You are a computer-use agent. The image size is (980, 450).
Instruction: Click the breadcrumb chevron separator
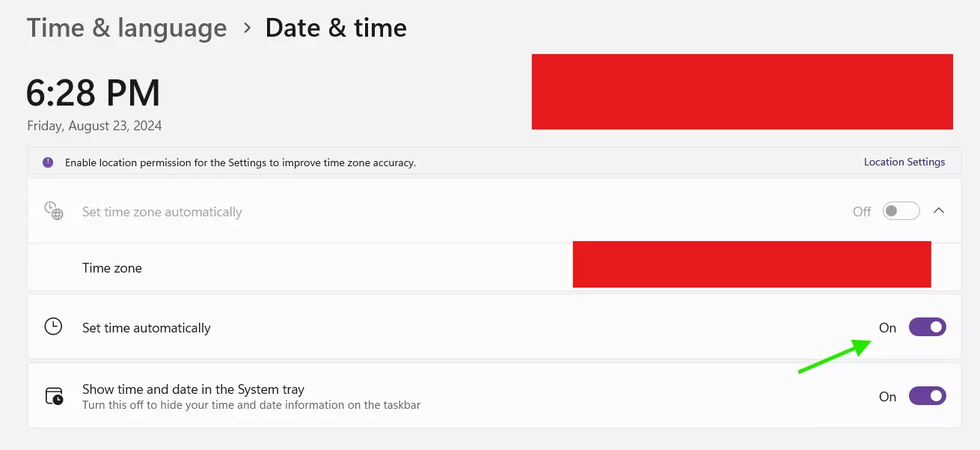point(247,28)
